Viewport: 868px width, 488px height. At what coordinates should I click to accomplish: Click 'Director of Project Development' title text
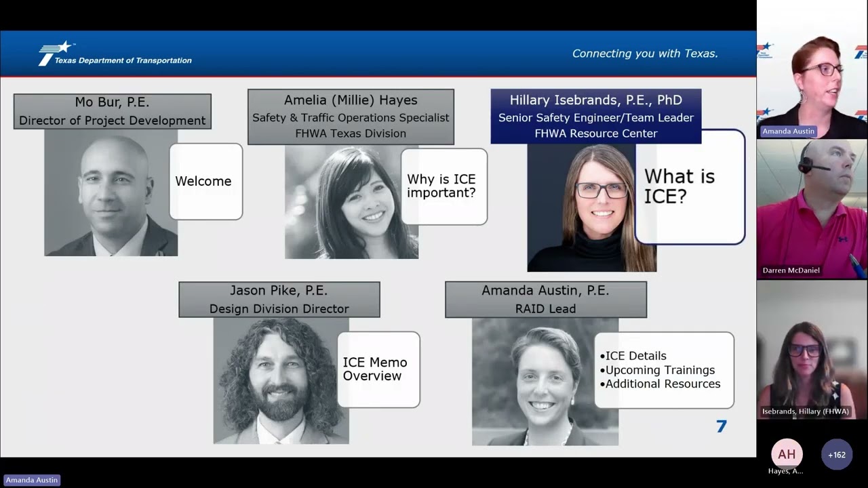click(x=113, y=121)
